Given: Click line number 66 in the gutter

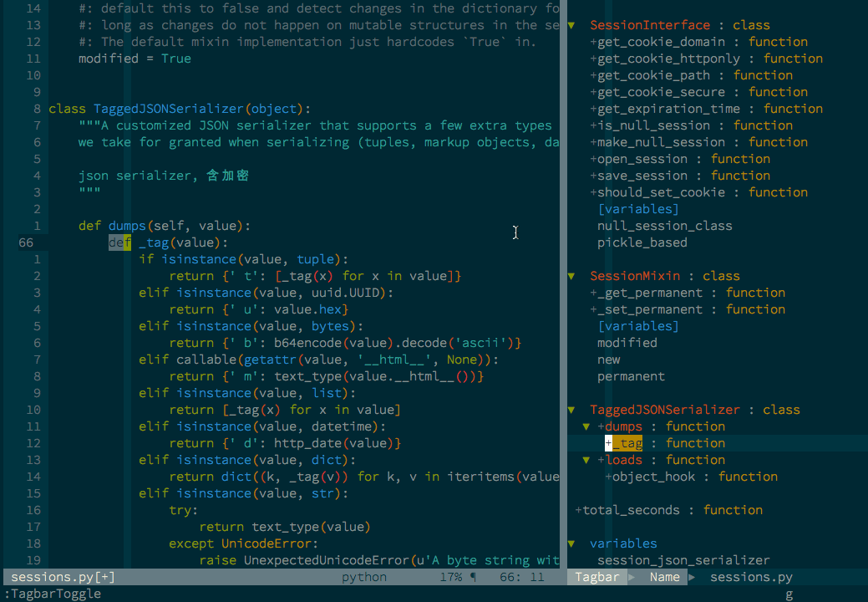Looking at the screenshot, I should tap(24, 242).
